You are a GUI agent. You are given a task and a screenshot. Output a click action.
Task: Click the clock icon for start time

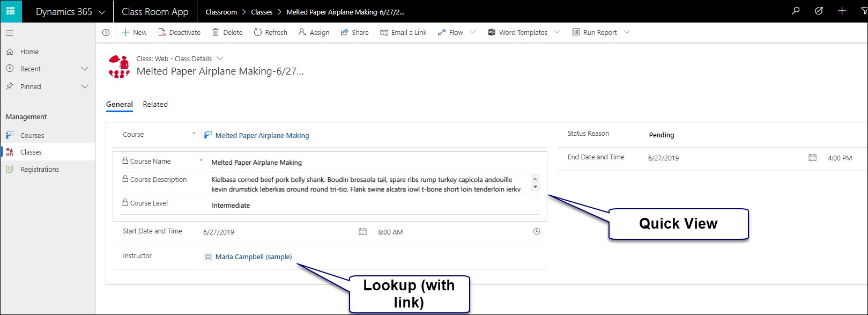point(537,231)
